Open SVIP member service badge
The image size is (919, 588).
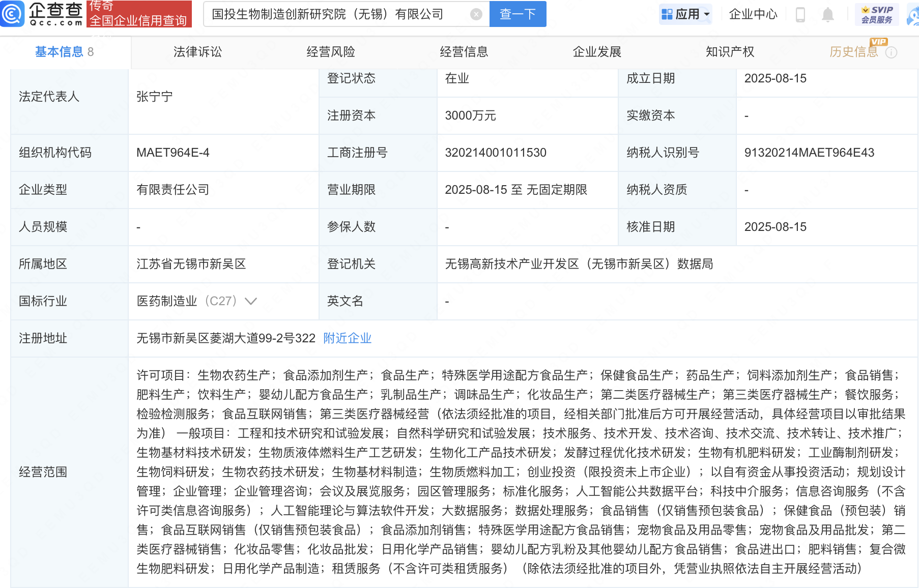pyautogui.click(x=877, y=14)
